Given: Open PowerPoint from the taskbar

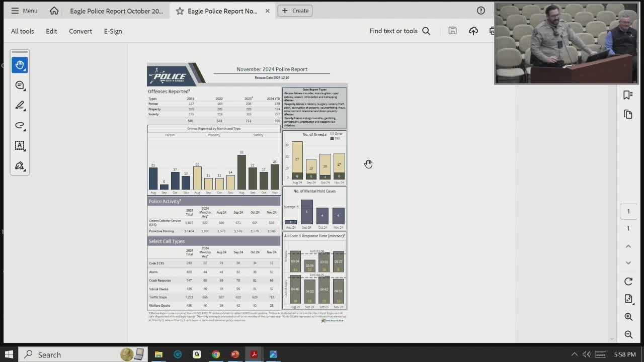Looking at the screenshot, I should pyautogui.click(x=235, y=354).
